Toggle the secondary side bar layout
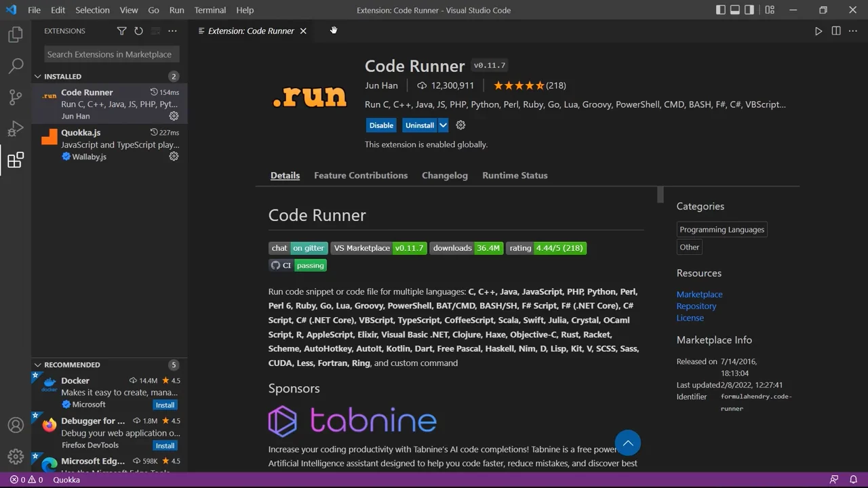 [x=749, y=10]
